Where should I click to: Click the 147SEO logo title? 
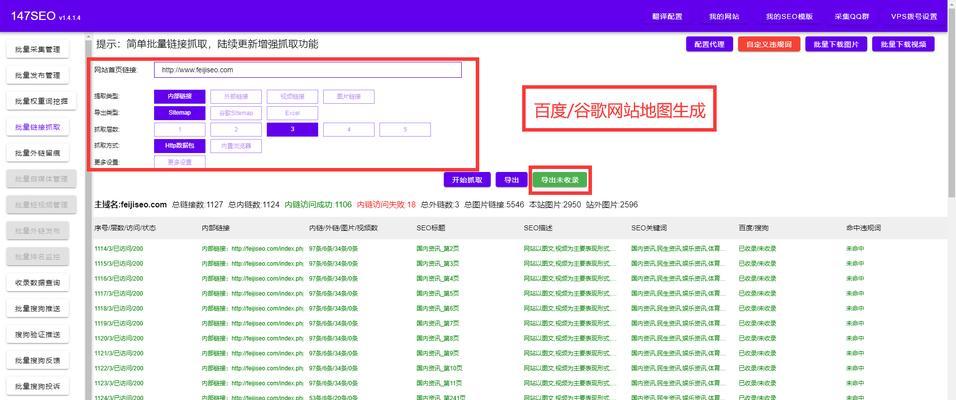coord(33,16)
